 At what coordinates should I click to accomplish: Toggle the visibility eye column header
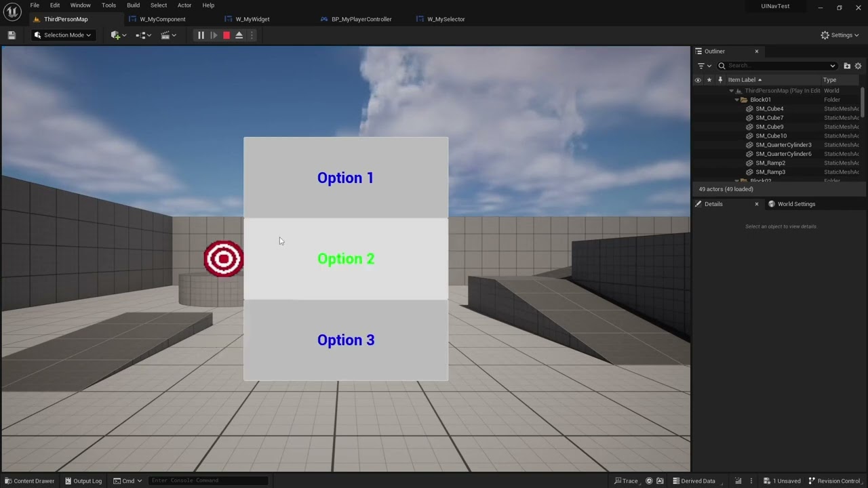[698, 80]
